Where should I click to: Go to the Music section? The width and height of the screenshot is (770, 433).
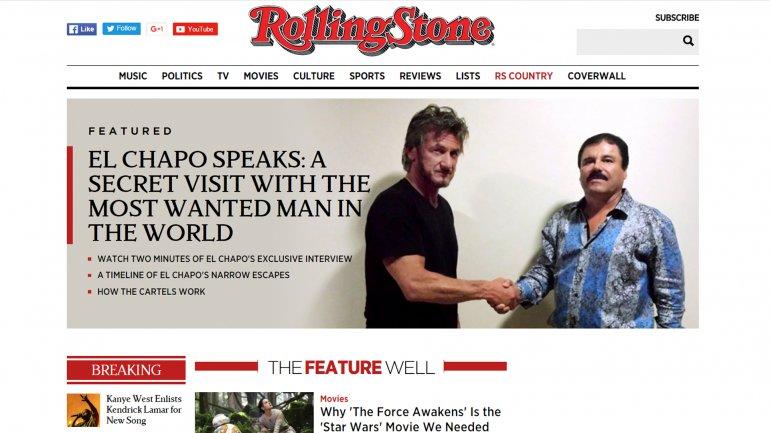tap(133, 76)
